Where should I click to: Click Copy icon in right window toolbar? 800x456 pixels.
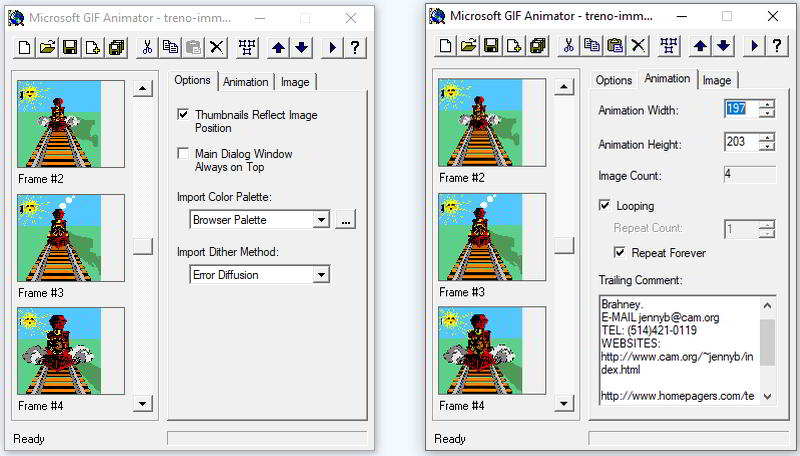point(592,46)
